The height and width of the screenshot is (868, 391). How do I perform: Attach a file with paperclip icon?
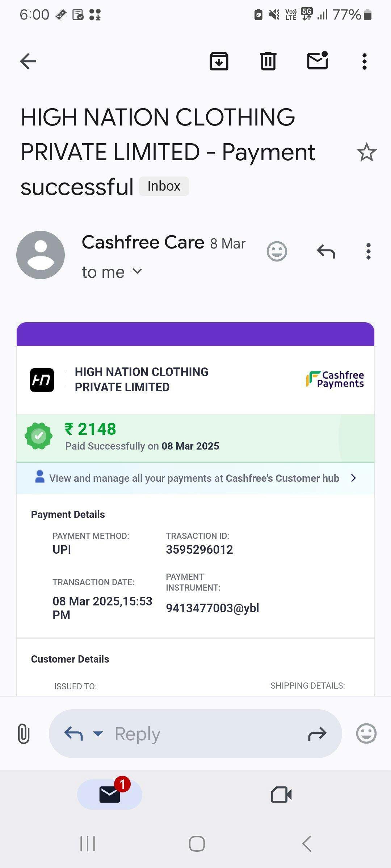[24, 733]
